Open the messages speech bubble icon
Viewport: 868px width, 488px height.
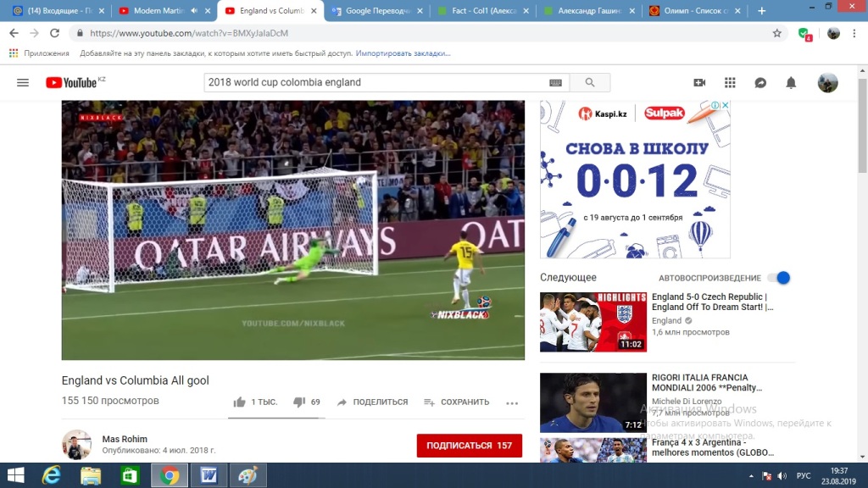tap(760, 82)
